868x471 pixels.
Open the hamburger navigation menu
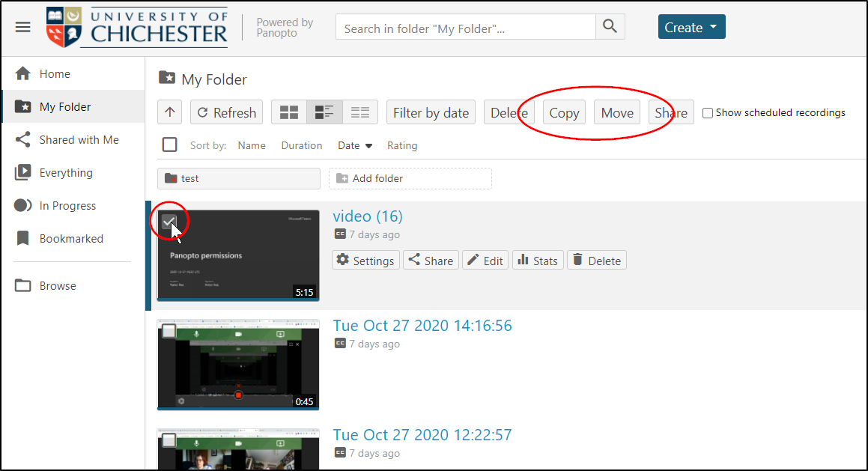(23, 27)
